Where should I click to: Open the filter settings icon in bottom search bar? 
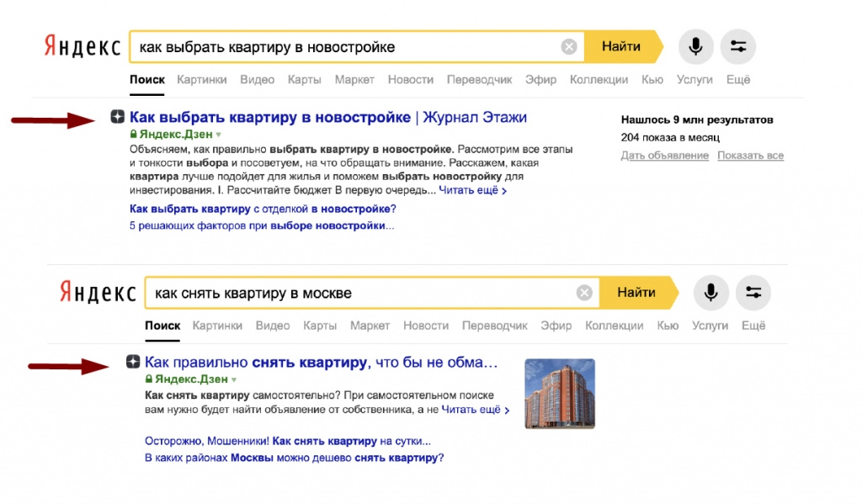point(753,293)
